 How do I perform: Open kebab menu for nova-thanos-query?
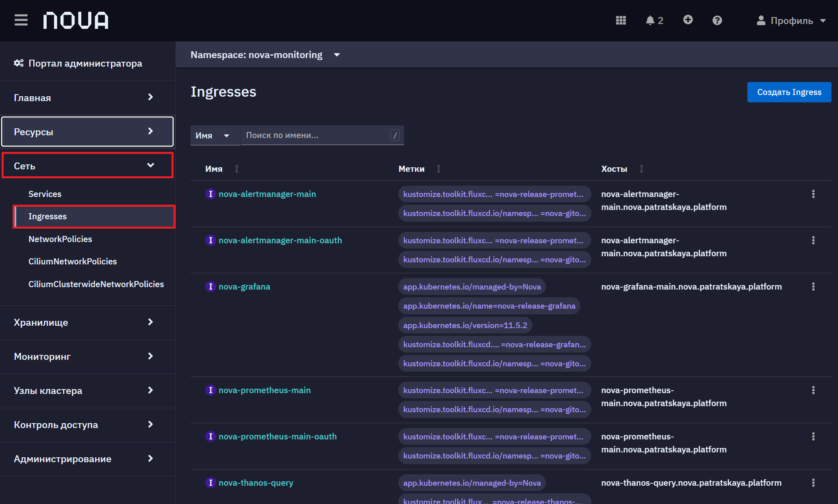pyautogui.click(x=813, y=483)
